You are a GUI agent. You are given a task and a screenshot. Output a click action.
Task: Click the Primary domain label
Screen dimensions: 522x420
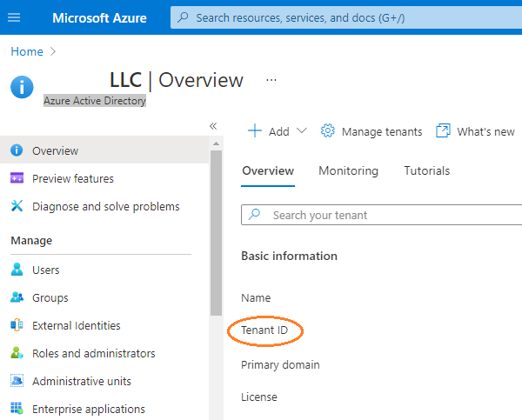(280, 364)
